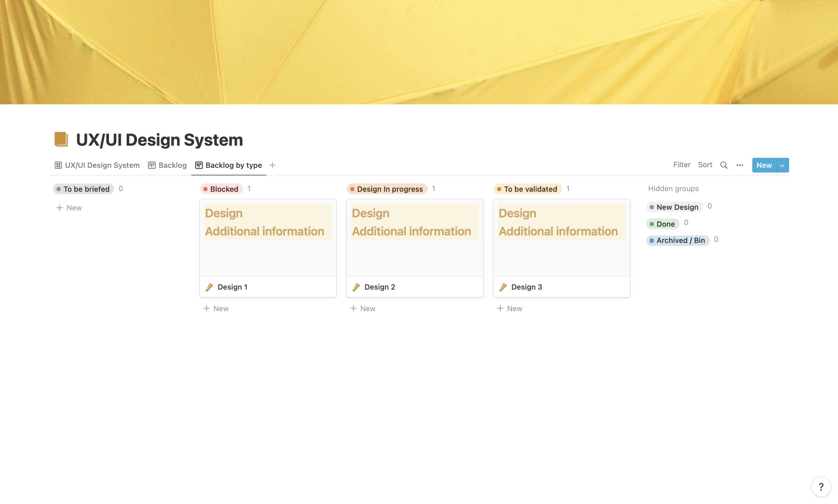The width and height of the screenshot is (838, 504).
Task: Click the count next to Design In progress
Action: [x=434, y=188]
